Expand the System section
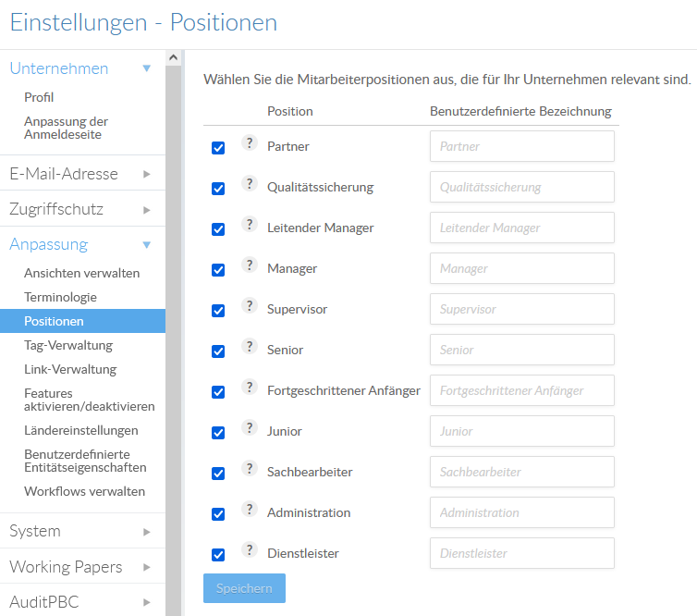The width and height of the screenshot is (697, 616). coord(82,531)
